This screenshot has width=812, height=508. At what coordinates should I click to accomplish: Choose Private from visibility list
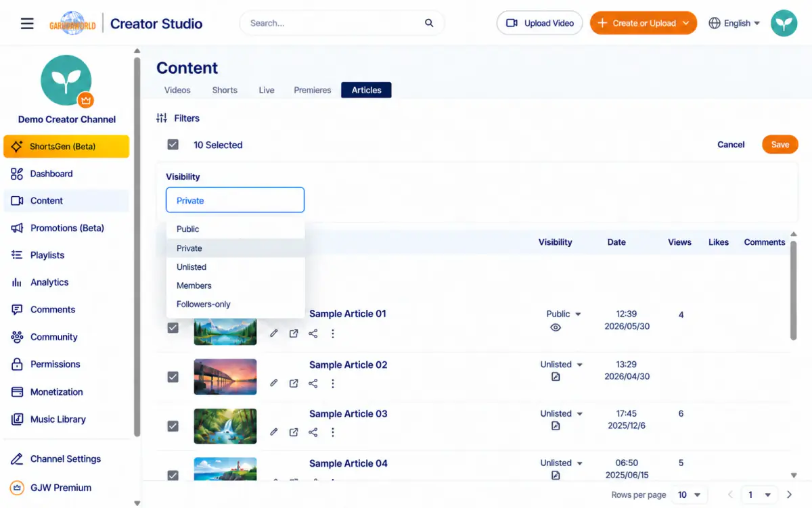click(235, 248)
